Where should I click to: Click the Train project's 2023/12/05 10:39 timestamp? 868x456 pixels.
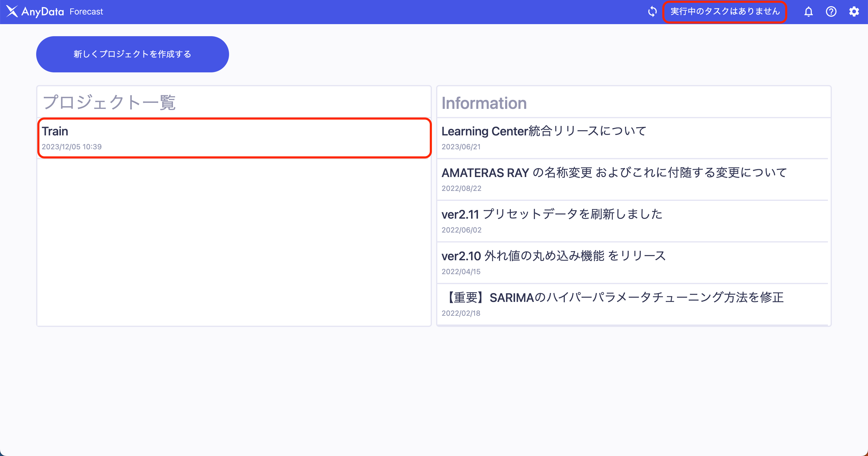point(72,147)
